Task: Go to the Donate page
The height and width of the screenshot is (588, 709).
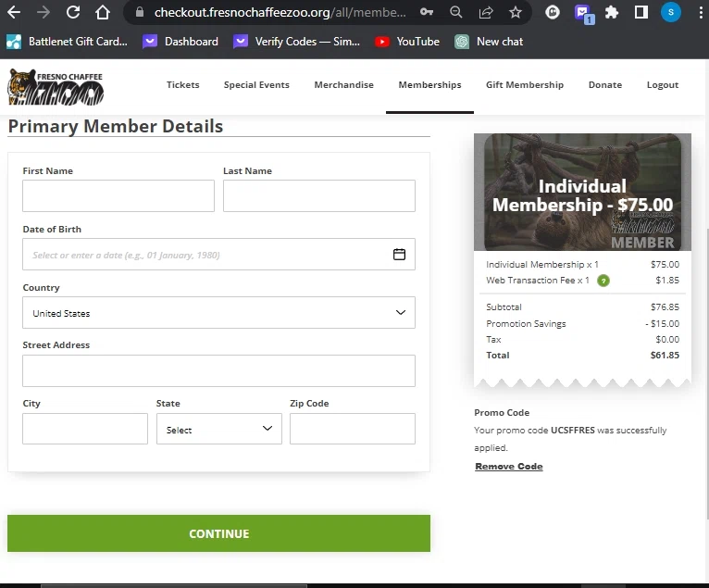Action: coord(605,85)
